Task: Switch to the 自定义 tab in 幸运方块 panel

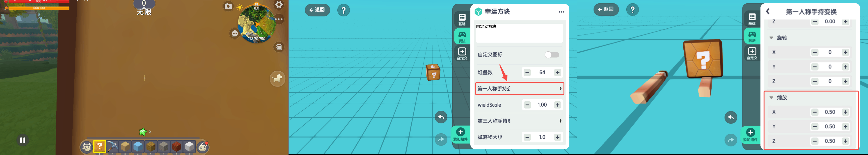Action: tap(462, 54)
